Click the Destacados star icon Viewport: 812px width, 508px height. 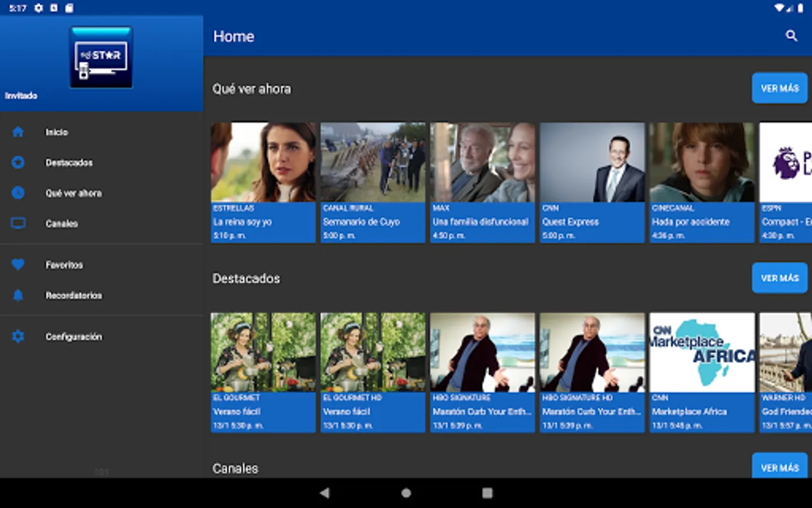click(18, 163)
